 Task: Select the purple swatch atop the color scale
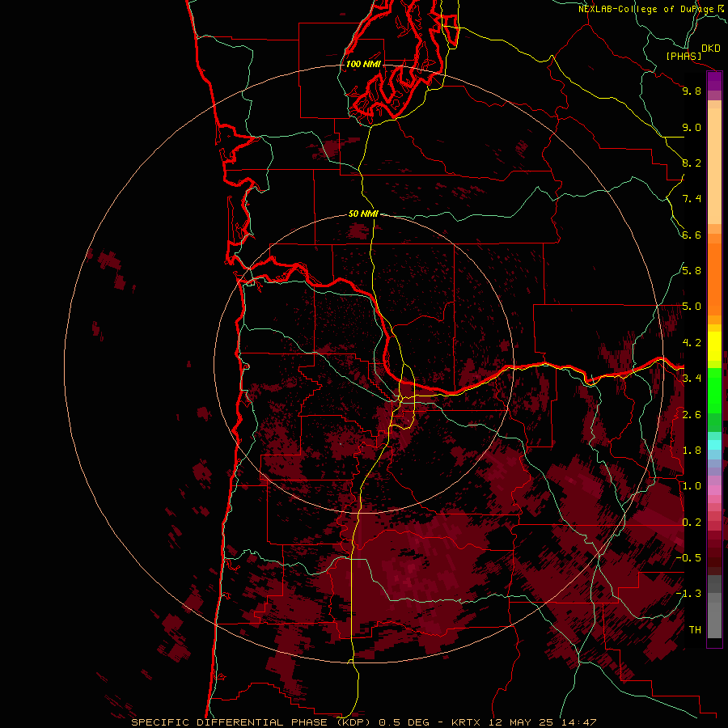coord(714,82)
